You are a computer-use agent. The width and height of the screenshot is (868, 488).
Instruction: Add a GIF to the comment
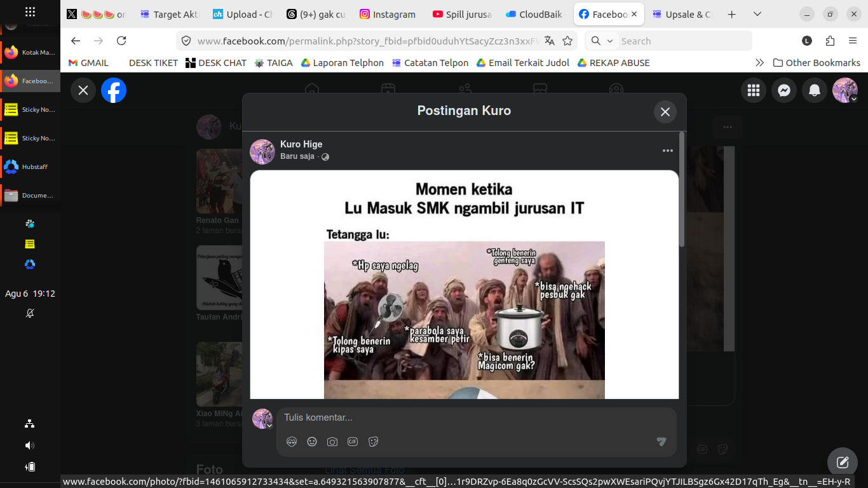pyautogui.click(x=353, y=442)
